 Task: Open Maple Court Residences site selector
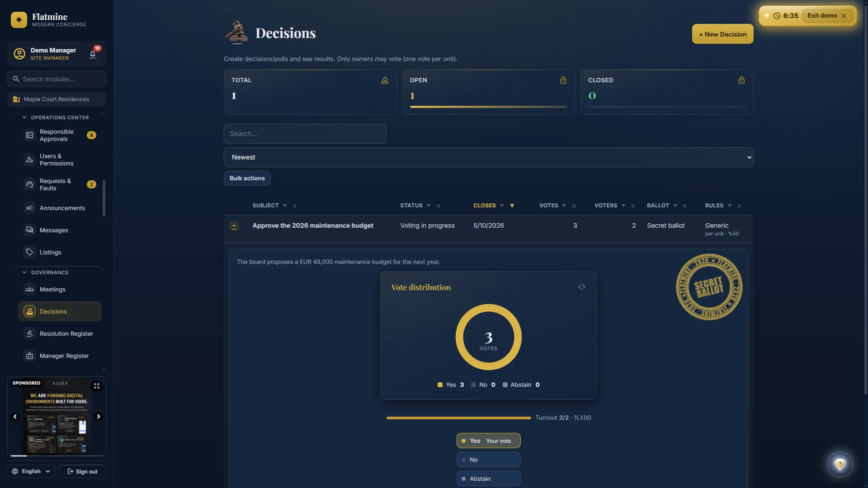click(x=57, y=99)
